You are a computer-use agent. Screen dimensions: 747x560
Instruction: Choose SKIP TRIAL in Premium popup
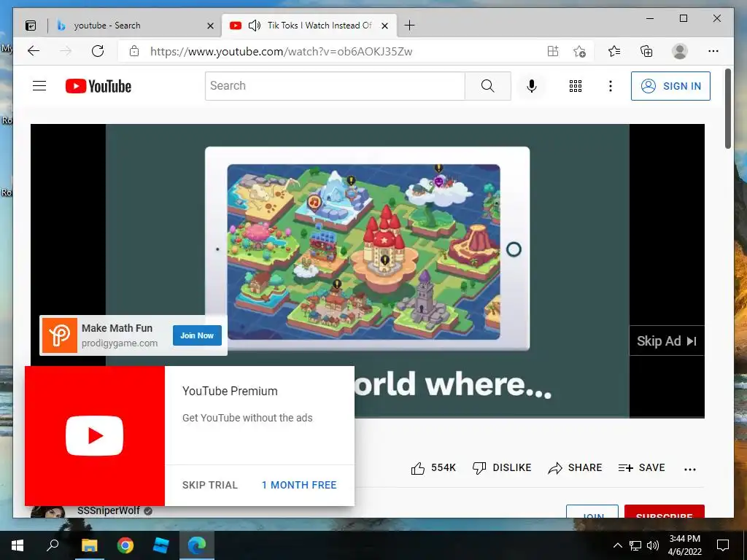click(209, 485)
